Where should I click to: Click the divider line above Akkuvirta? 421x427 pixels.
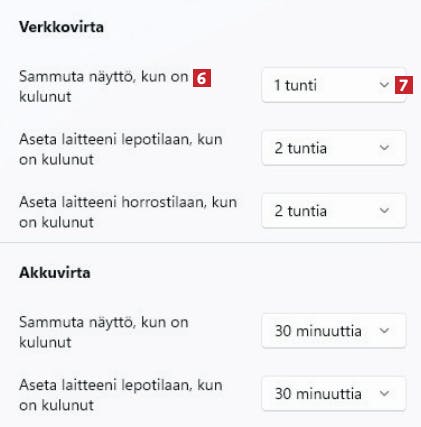point(210,243)
